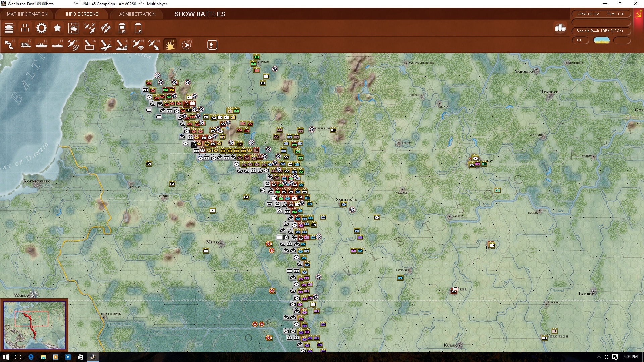Select the F3 naval transport mode
This screenshot has width=644, height=362.
[x=41, y=45]
